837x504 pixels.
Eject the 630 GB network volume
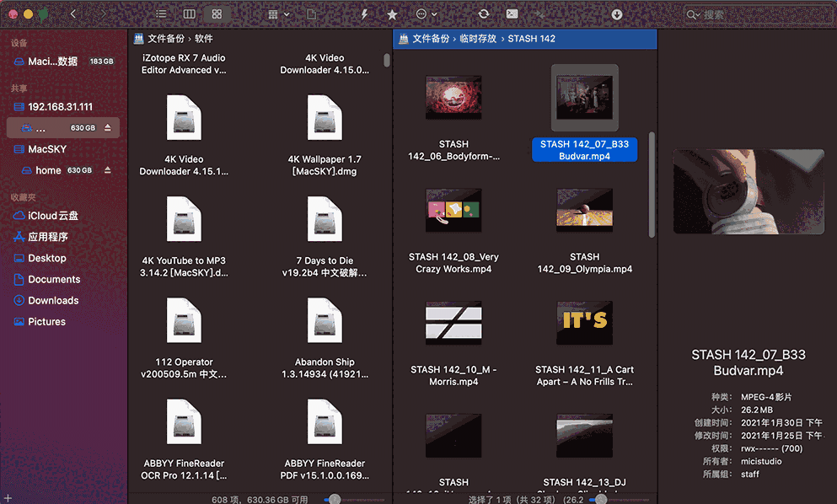pyautogui.click(x=108, y=128)
